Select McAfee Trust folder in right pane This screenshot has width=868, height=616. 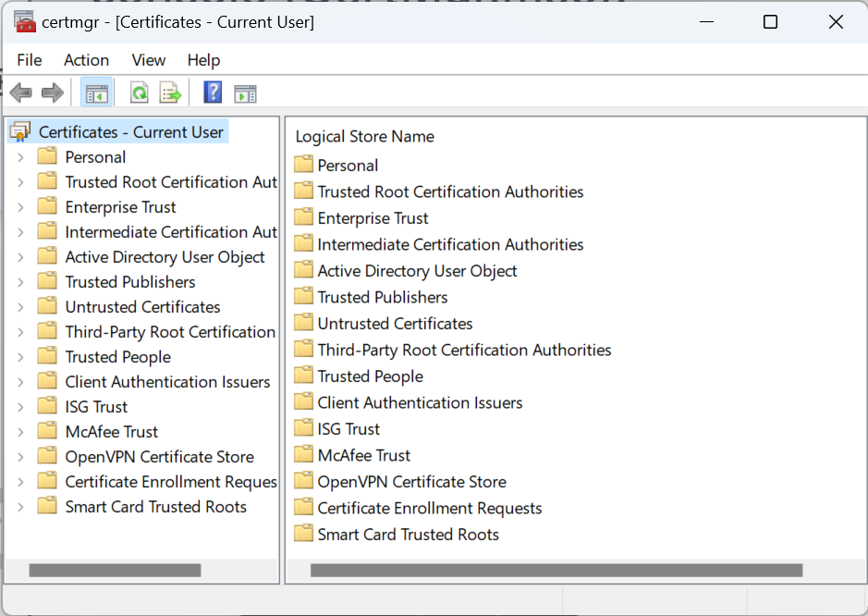pyautogui.click(x=363, y=455)
